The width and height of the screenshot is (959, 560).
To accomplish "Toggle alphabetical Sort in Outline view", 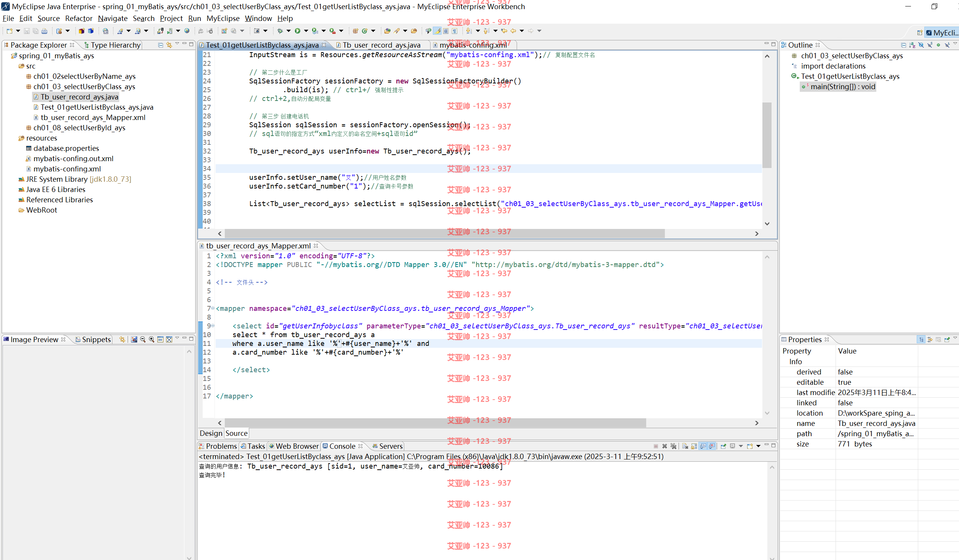I will click(x=912, y=45).
